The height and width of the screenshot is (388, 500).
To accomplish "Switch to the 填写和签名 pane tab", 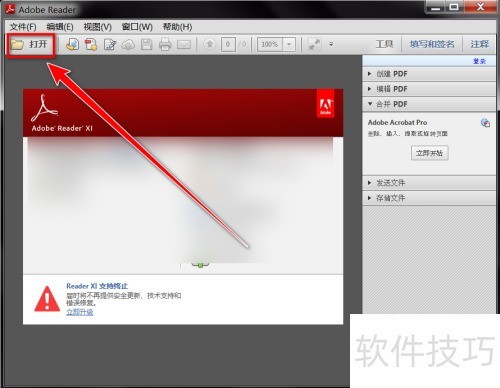I will [432, 44].
